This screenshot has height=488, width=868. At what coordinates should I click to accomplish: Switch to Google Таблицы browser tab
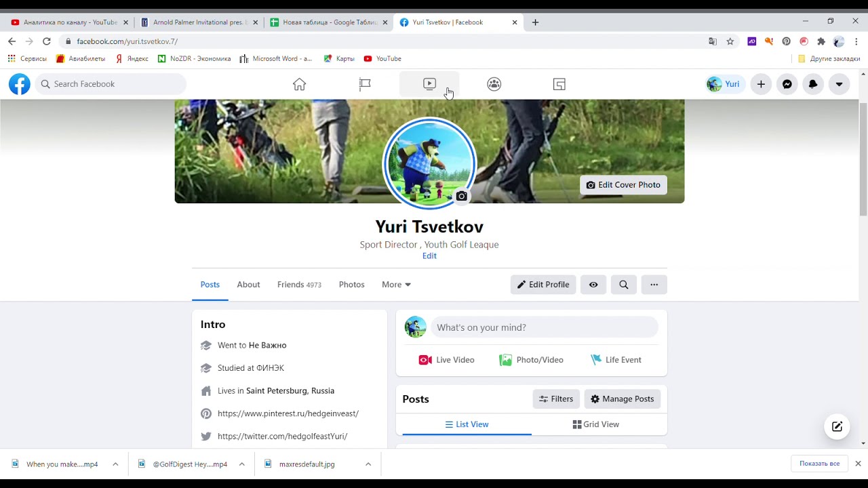(330, 22)
